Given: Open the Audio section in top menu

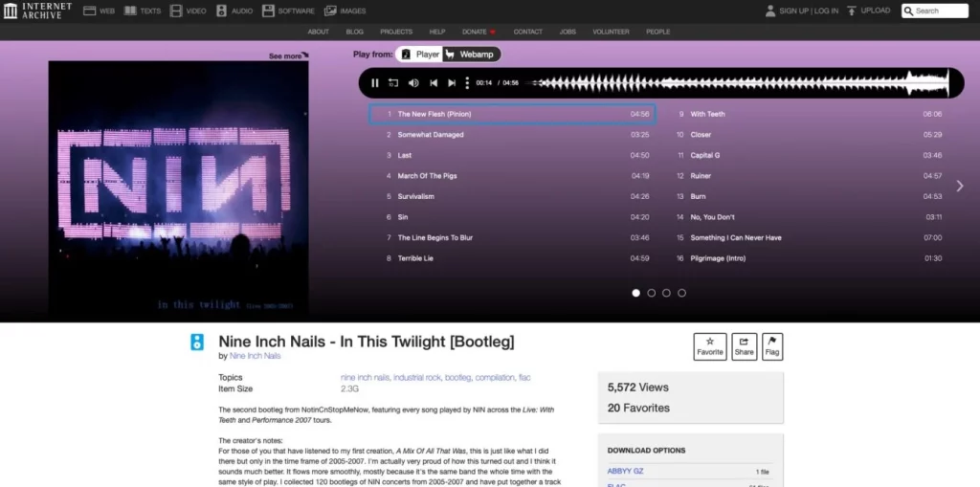Looking at the screenshot, I should pyautogui.click(x=234, y=11).
